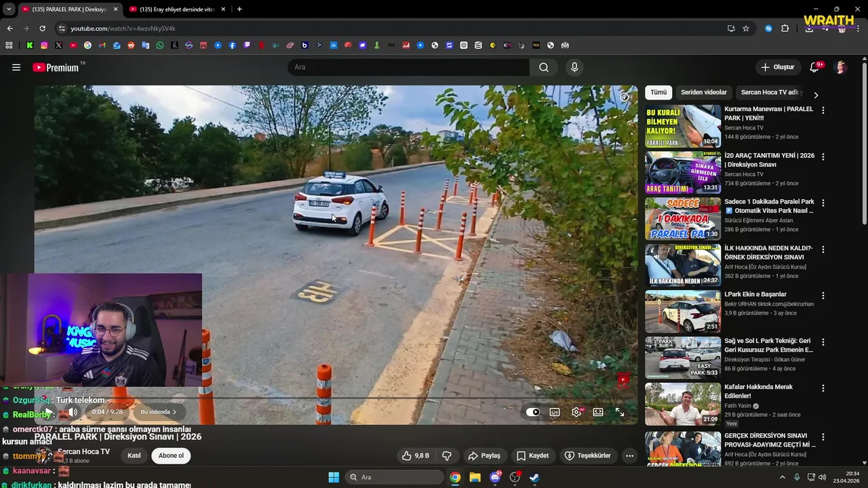Open options for LPark Ekin e Başarılar

coord(823,296)
